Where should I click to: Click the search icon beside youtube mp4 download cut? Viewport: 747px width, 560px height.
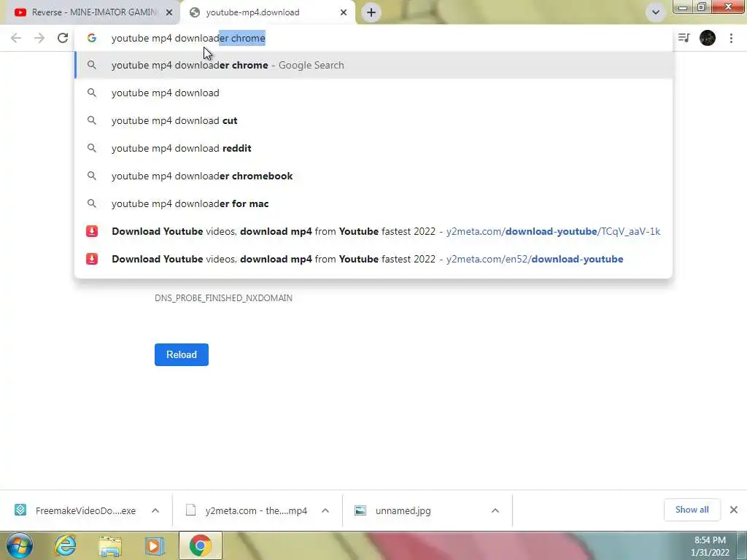pos(92,120)
